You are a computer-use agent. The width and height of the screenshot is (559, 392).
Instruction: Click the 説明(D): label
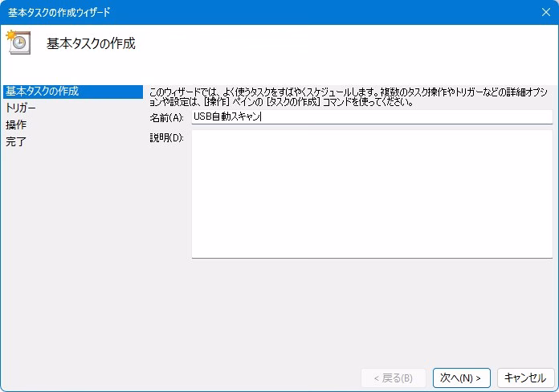[167, 138]
